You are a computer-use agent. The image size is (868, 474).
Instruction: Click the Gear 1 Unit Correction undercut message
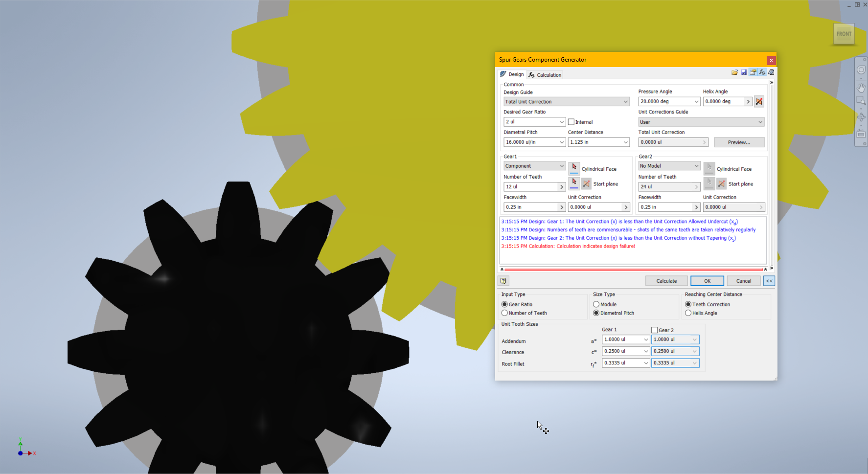[619, 222]
